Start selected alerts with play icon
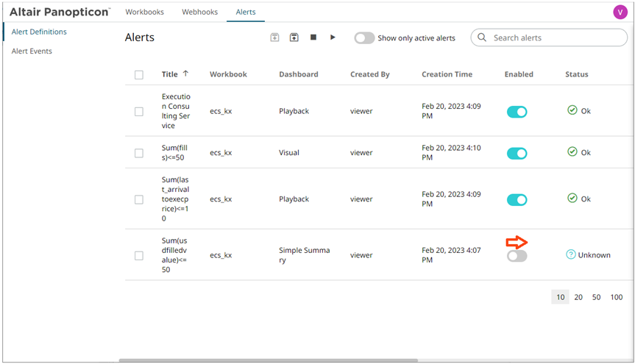Viewport: 635px width, 364px height. coord(333,38)
